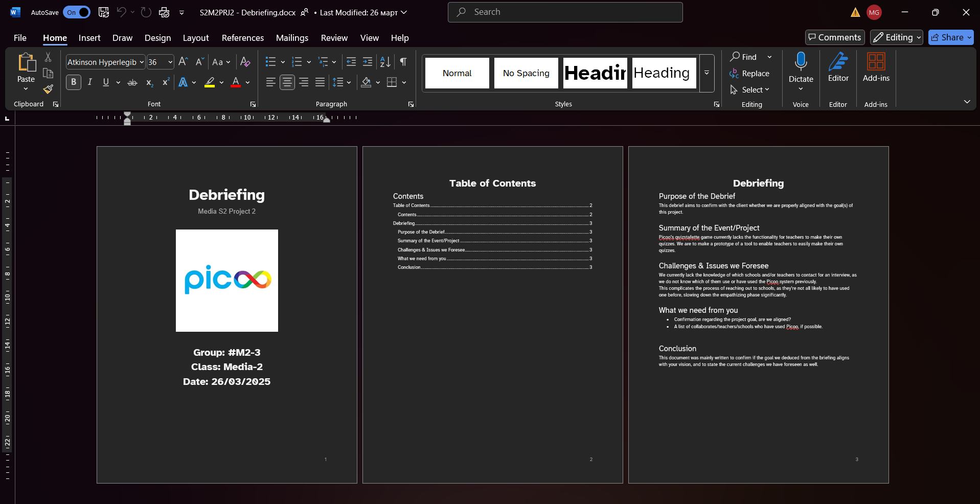Start Dictate using the microphone icon
Image resolution: width=980 pixels, height=504 pixels.
801,62
